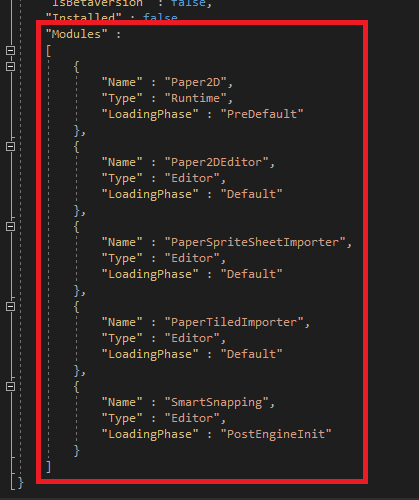Collapse the Paper2DEditor module object block
This screenshot has width=419, height=500.
click(x=11, y=146)
